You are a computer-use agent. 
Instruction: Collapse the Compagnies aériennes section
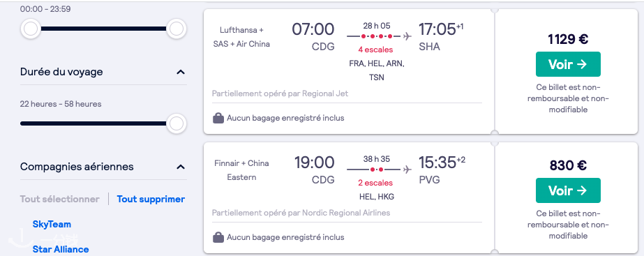coord(180,167)
